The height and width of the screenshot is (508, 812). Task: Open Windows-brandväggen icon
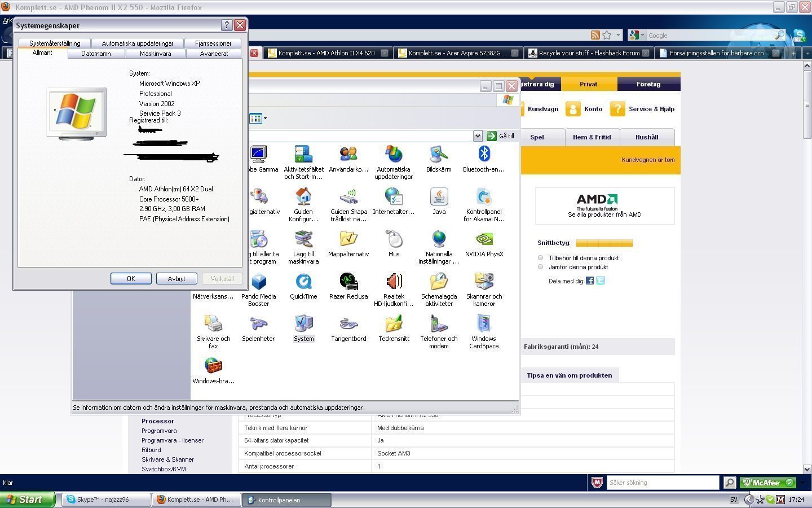(x=213, y=370)
